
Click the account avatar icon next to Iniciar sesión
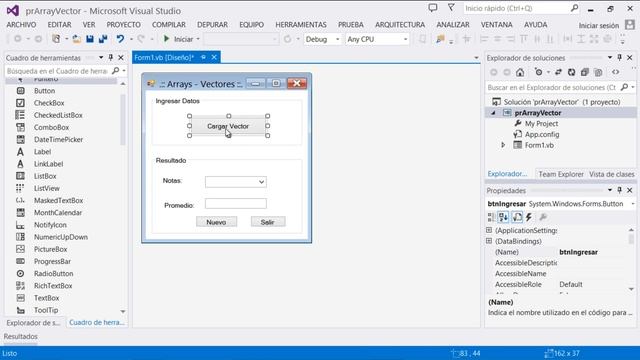click(x=630, y=25)
